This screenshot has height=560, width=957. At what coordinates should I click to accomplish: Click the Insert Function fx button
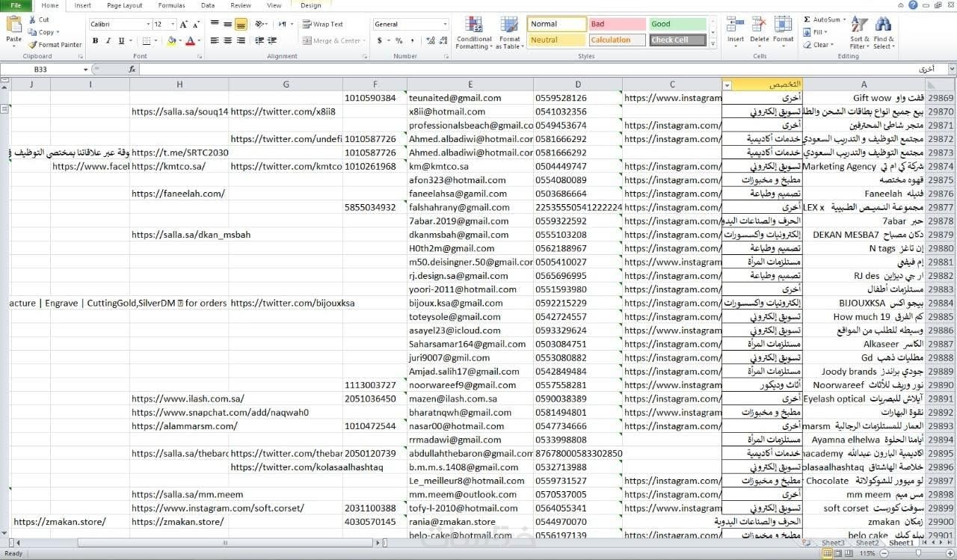click(x=132, y=70)
